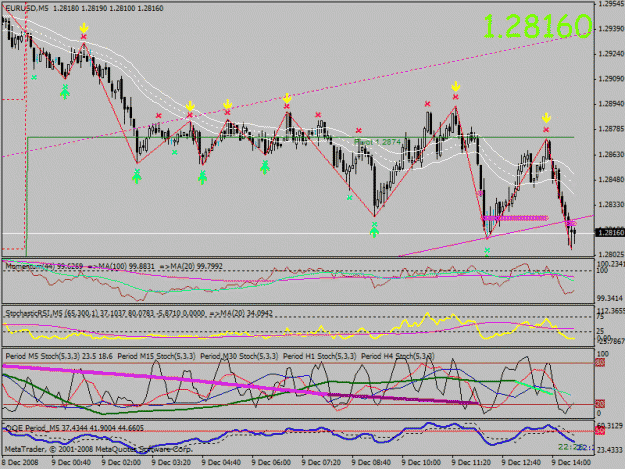Click the red 80 stochastic level tag
625x469 pixels.
point(600,363)
